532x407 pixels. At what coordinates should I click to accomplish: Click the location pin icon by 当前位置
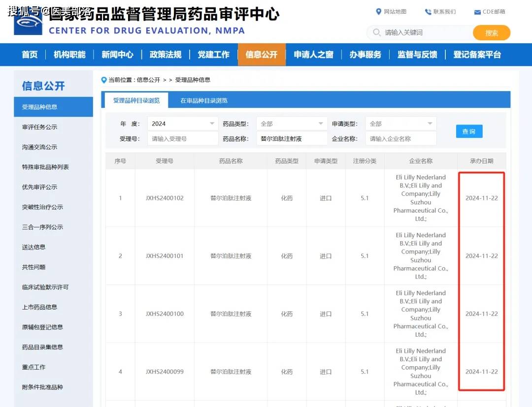pos(104,80)
